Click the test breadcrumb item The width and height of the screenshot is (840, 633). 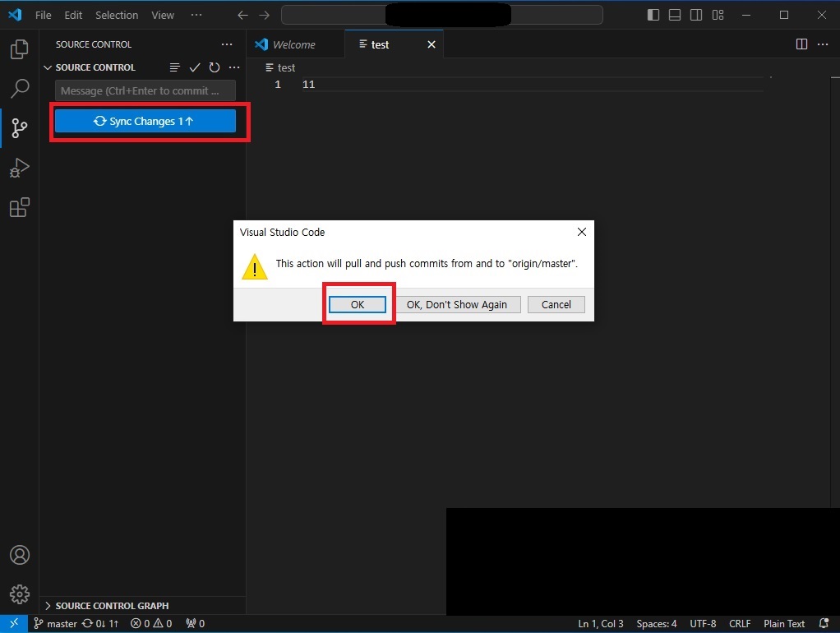pyautogui.click(x=281, y=67)
